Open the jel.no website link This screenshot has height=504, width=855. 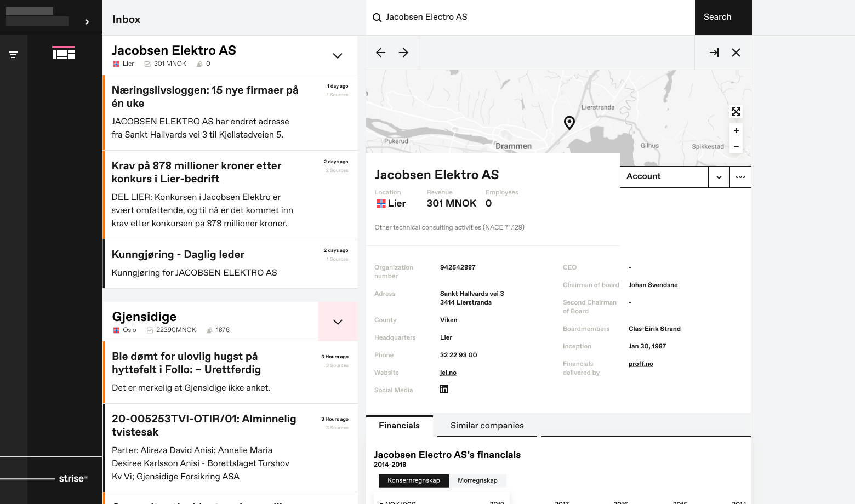448,373
